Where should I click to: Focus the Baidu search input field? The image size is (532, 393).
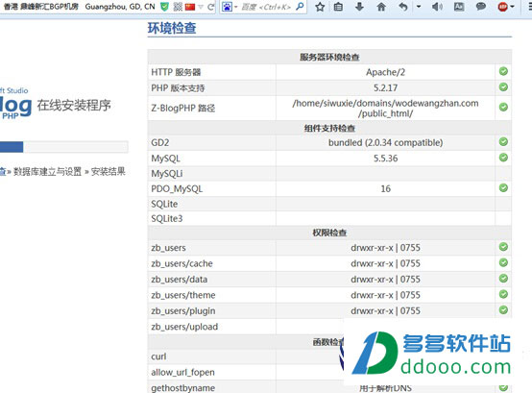point(266,7)
